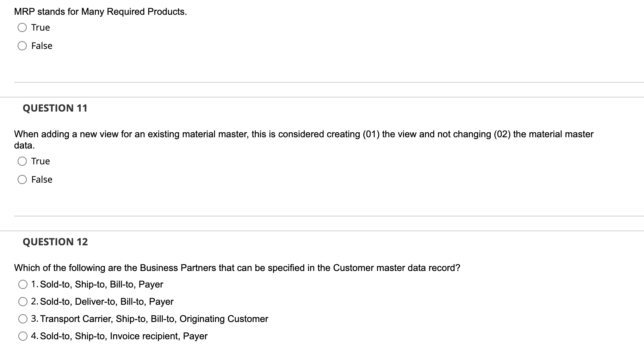This screenshot has height=347, width=644.
Task: Click the QUESTION 12 heading
Action: click(x=55, y=242)
